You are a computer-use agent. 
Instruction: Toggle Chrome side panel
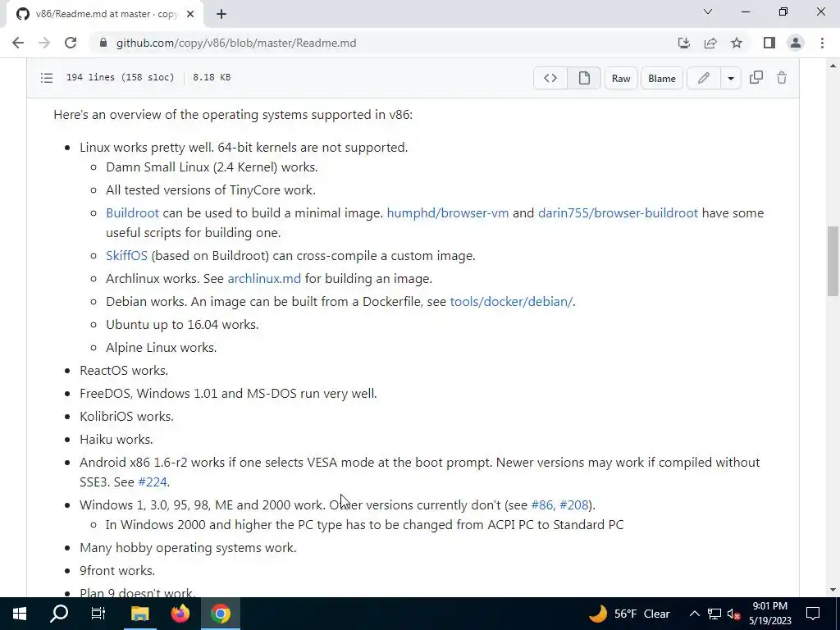coord(769,43)
